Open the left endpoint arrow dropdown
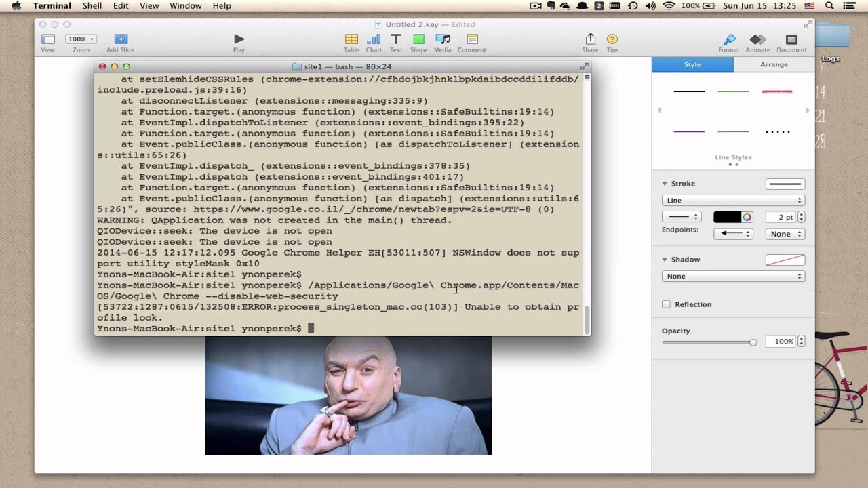The width and height of the screenshot is (868, 488). point(733,234)
